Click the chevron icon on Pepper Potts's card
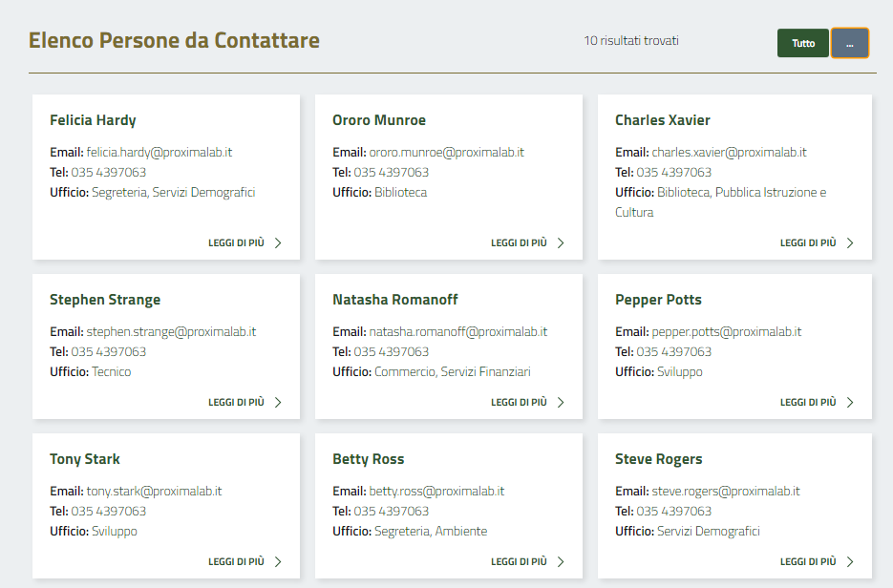 [x=850, y=402]
